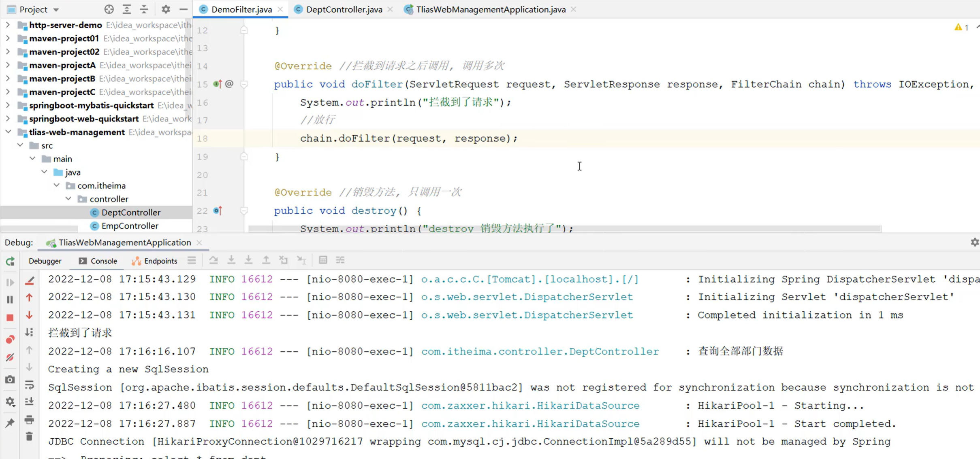The image size is (980, 459).
Task: Pause the running program in debugger
Action: point(10,300)
